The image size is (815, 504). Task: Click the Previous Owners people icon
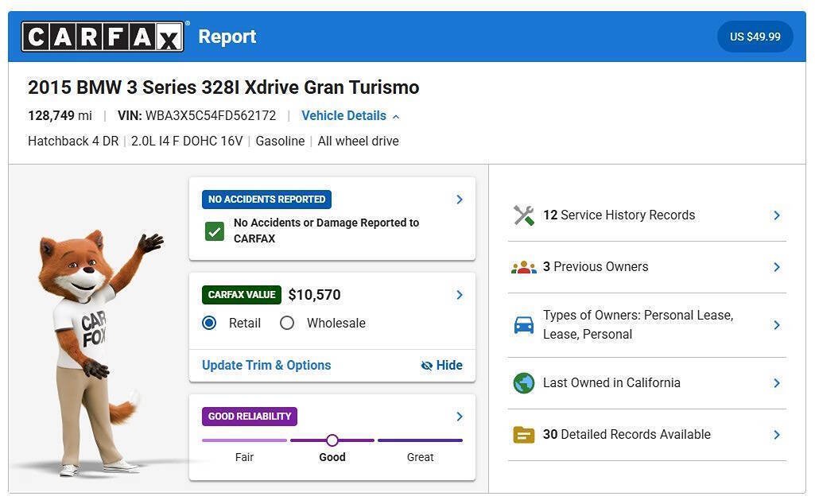(x=523, y=267)
